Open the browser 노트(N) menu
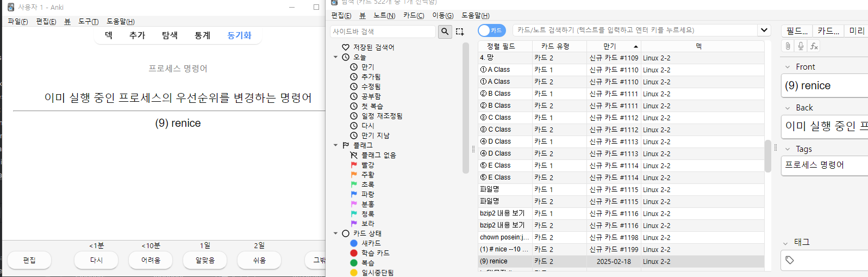 click(384, 15)
